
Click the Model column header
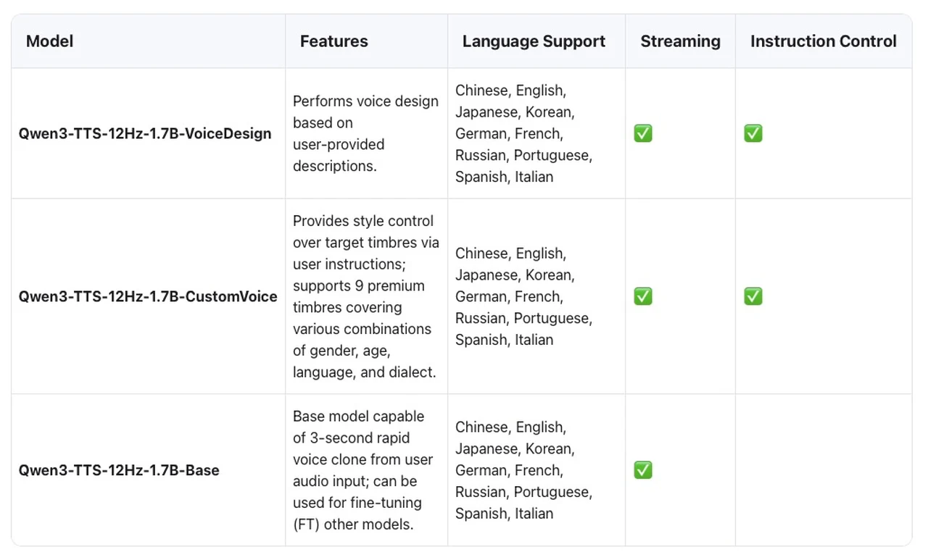pos(49,41)
